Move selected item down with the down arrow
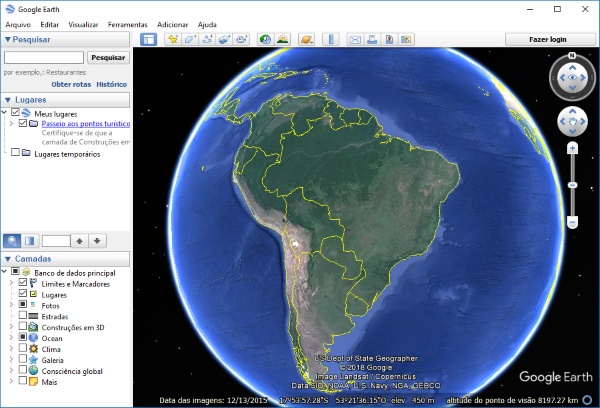Viewport: 600px width, 408px height. coord(97,241)
